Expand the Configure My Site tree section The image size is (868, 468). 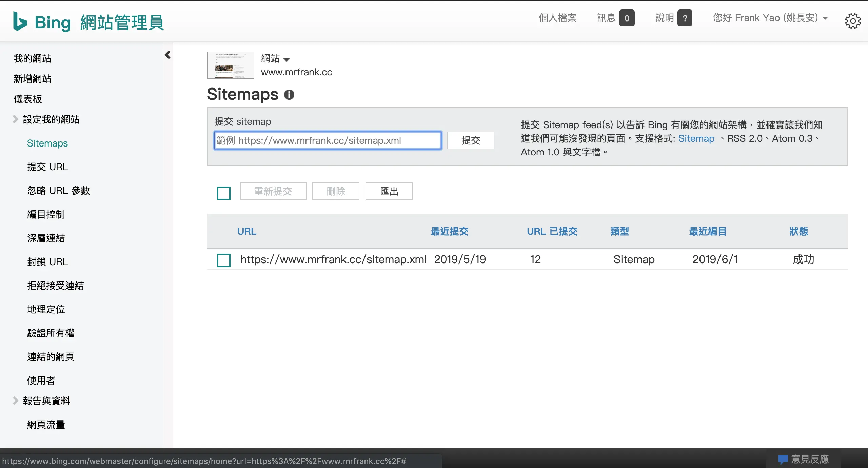(x=15, y=119)
